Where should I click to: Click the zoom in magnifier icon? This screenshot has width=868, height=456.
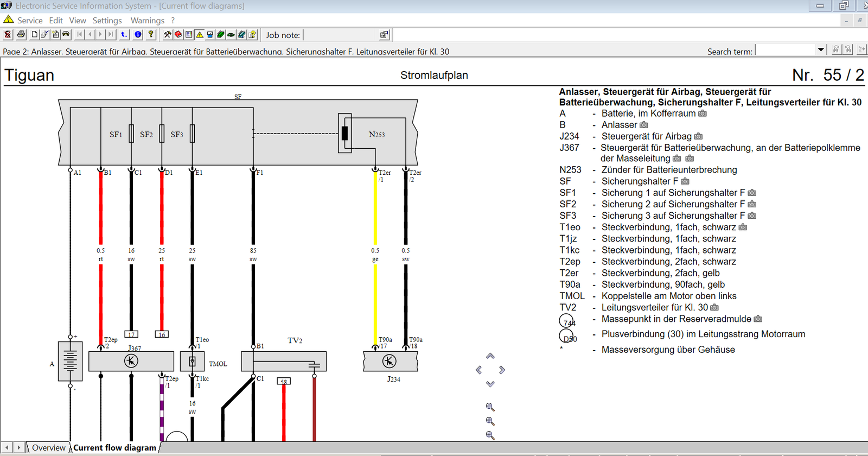pos(490,421)
